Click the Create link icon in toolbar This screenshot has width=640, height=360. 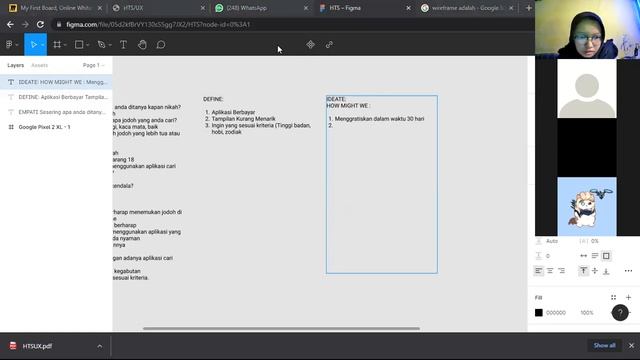point(329,44)
